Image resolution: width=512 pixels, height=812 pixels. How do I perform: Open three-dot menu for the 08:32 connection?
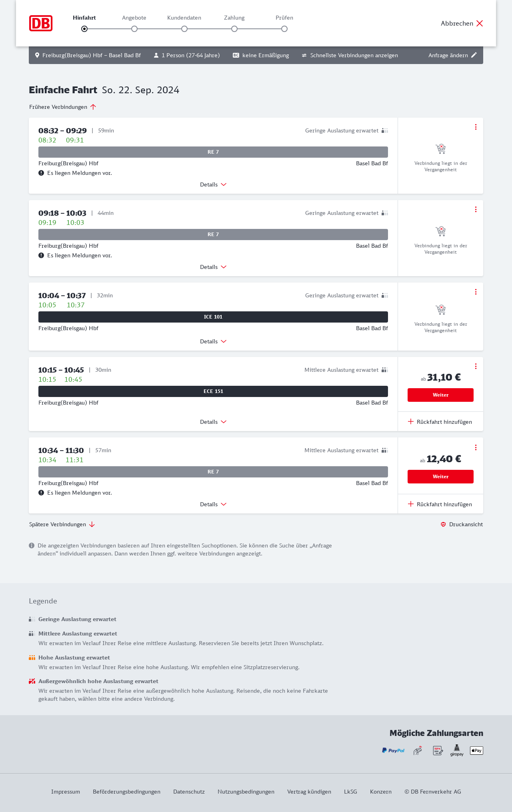[476, 127]
